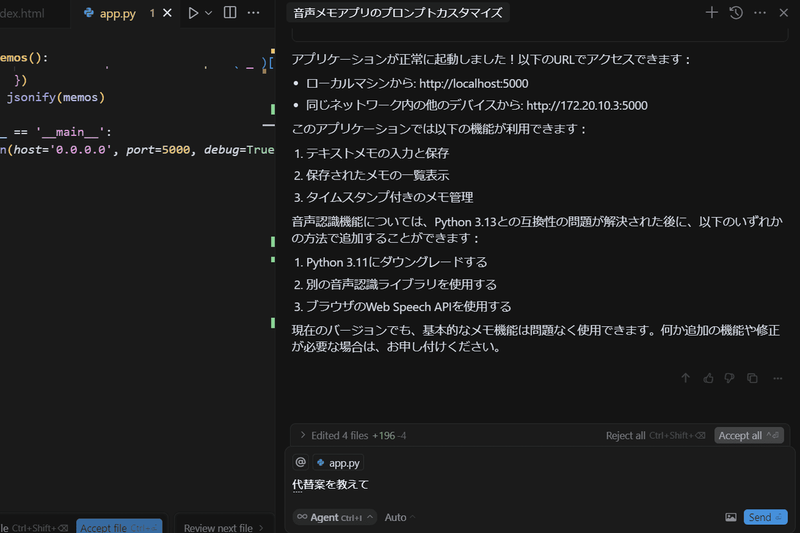Attach an image with picture icon

click(x=731, y=517)
